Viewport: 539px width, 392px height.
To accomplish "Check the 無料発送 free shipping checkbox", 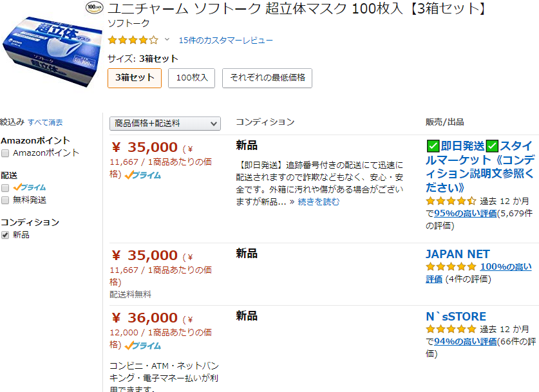I will coord(5,200).
